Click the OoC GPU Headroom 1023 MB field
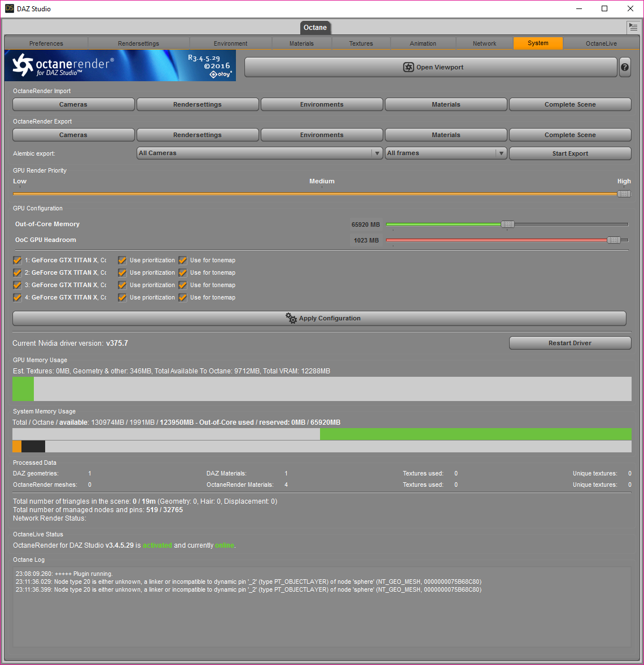Viewport: 644px width, 665px height. point(366,240)
